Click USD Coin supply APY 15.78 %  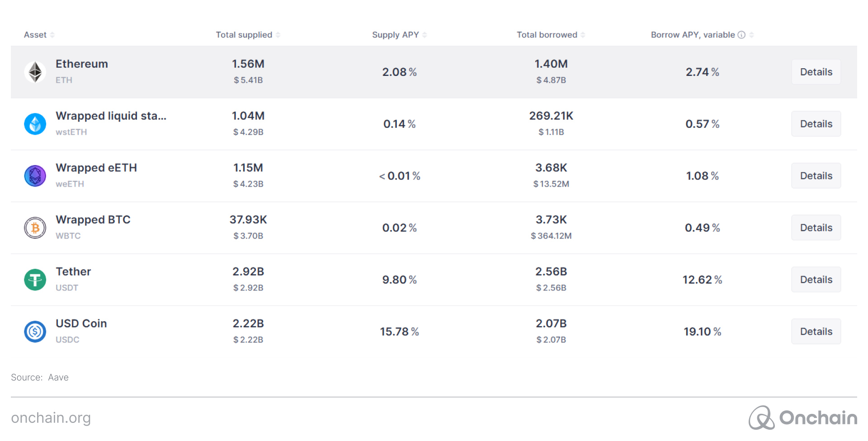400,332
